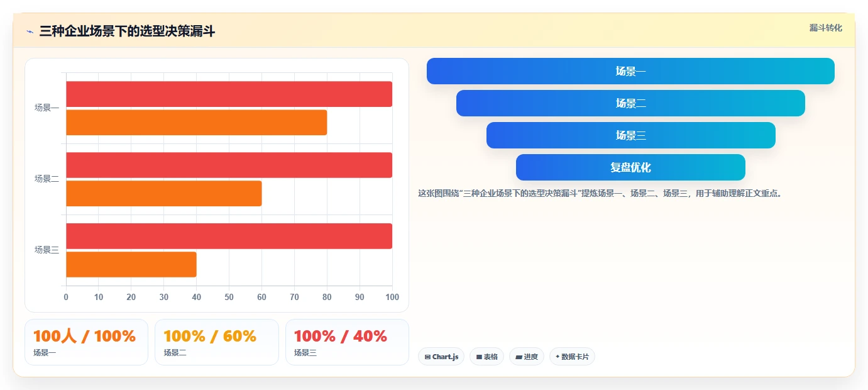Select the 场景三 funnel stage bar

pyautogui.click(x=630, y=135)
